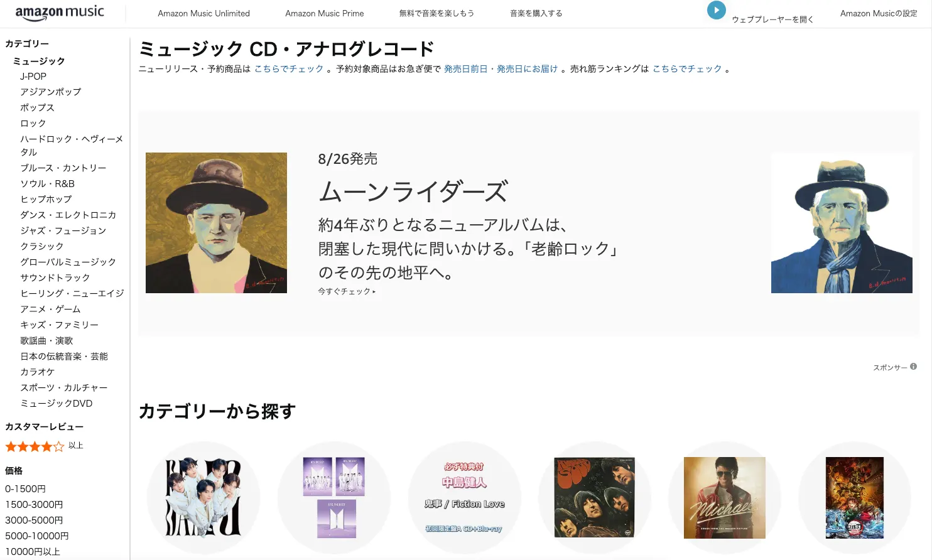
Task: Select ヒーリング・ニューエイジ category
Action: click(72, 293)
